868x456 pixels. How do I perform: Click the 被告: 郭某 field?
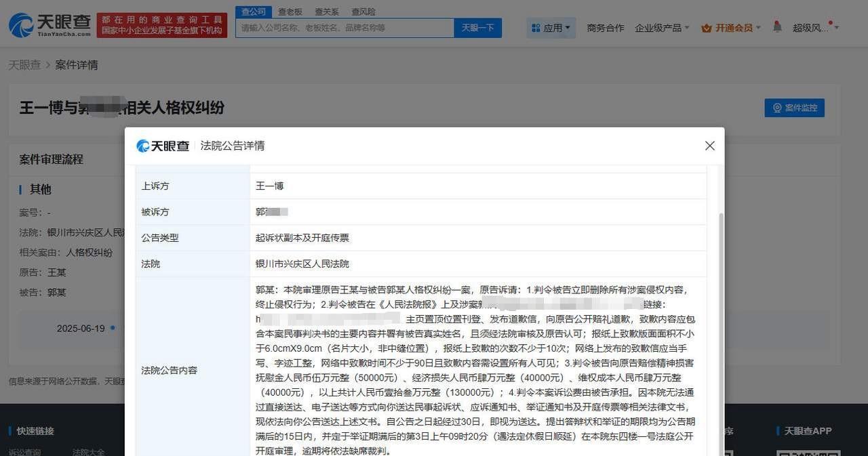click(x=43, y=292)
